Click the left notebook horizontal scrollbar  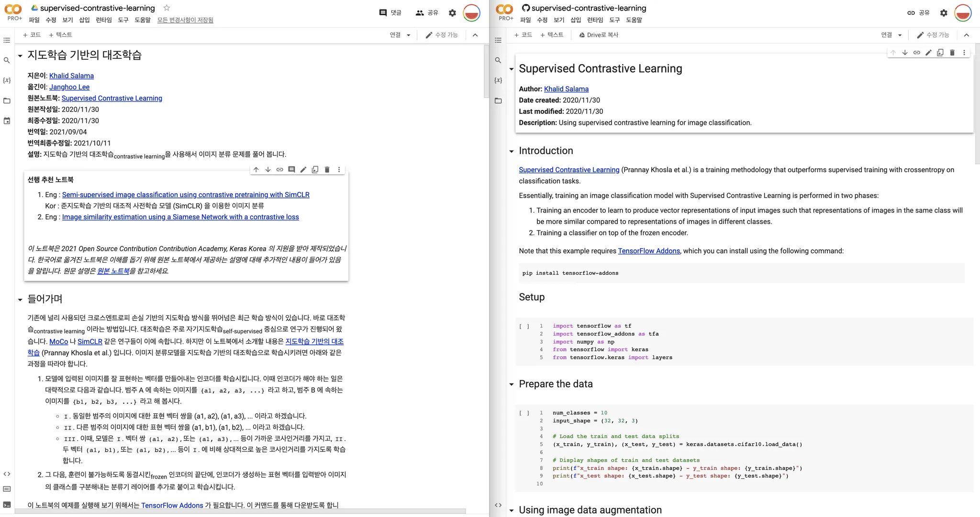pos(239,511)
